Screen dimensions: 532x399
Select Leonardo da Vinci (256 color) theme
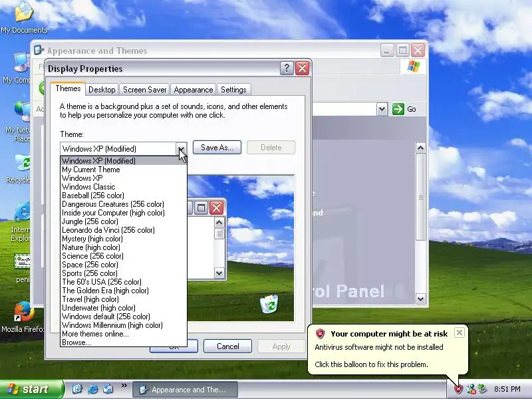click(x=124, y=230)
